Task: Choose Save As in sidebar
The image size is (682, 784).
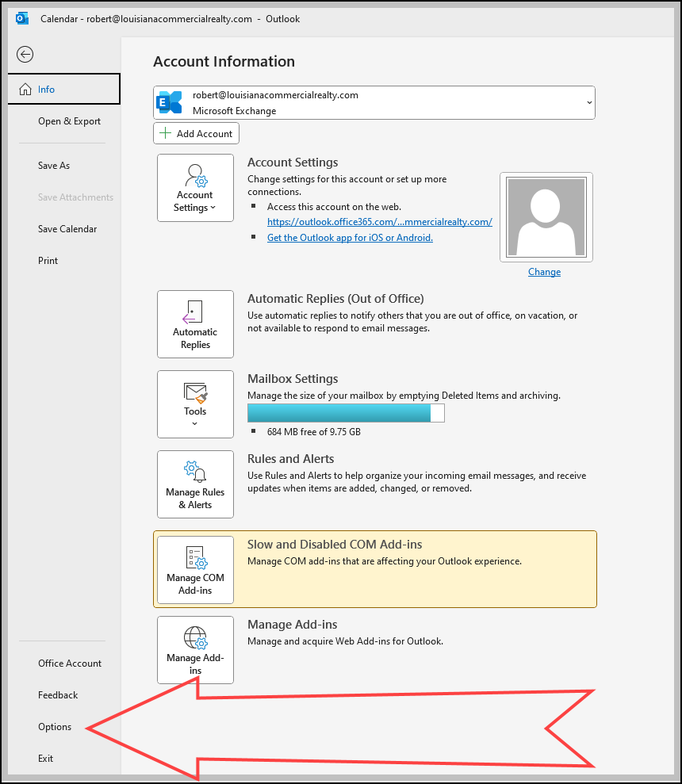Action: [x=54, y=166]
